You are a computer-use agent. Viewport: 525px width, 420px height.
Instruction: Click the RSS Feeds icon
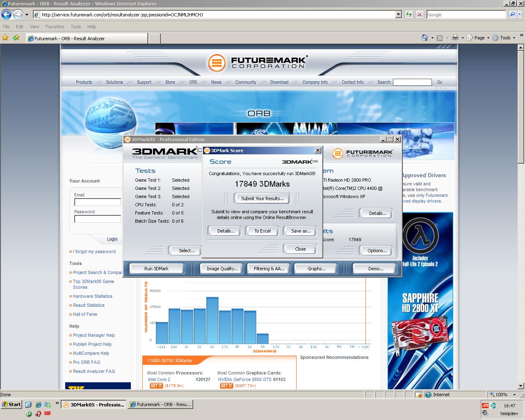pos(440,38)
